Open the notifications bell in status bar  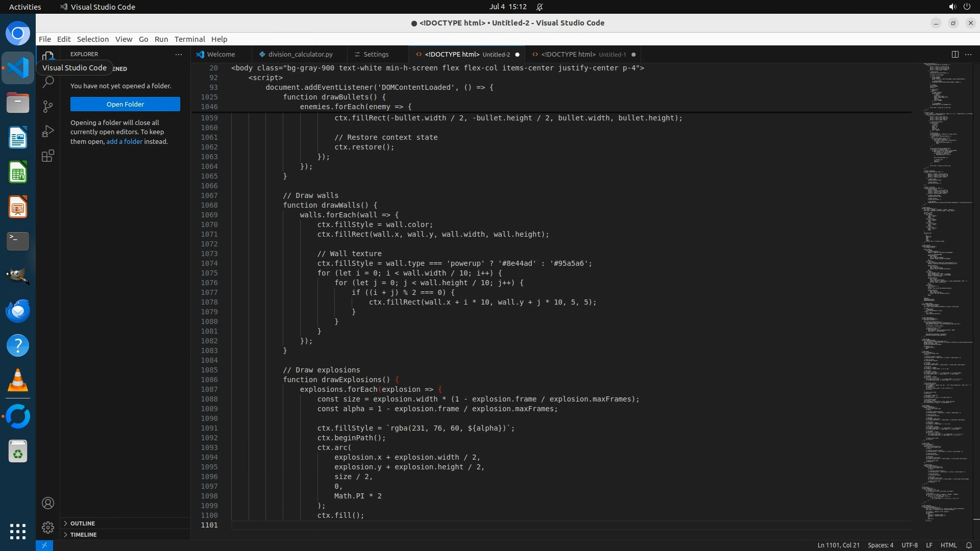click(x=969, y=545)
